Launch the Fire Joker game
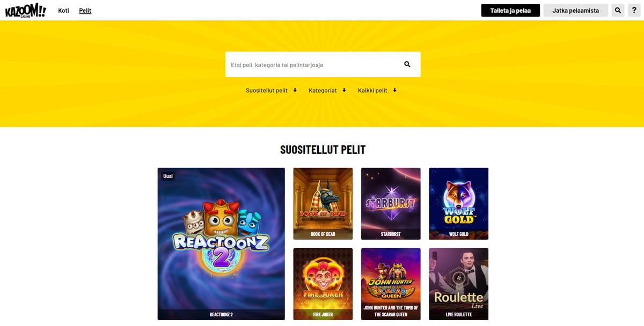Image resolution: width=644 pixels, height=326 pixels. pyautogui.click(x=323, y=284)
